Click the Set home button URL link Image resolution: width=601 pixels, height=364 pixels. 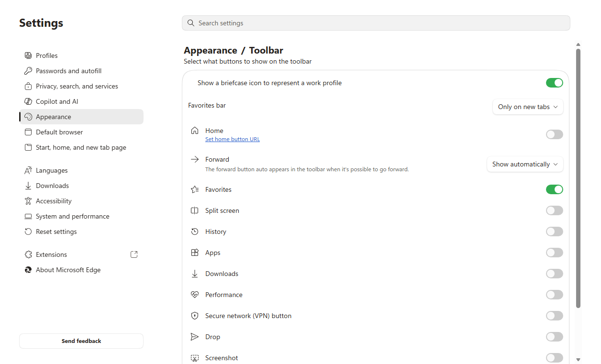233,139
